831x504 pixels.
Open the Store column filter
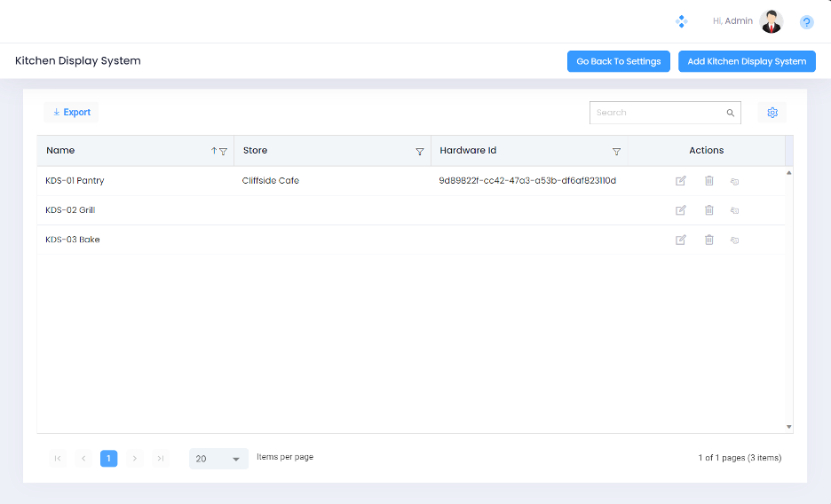point(420,152)
